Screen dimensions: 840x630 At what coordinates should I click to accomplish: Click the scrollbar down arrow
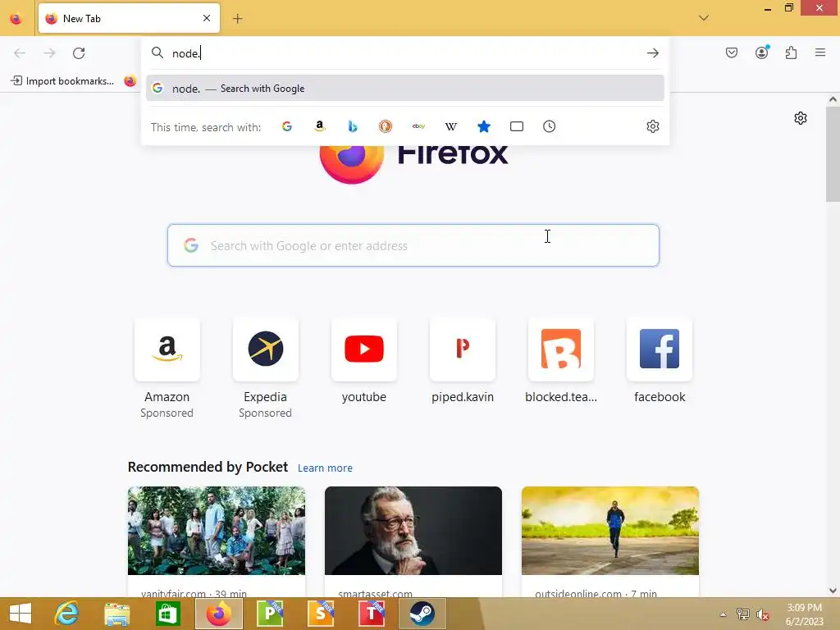833,591
